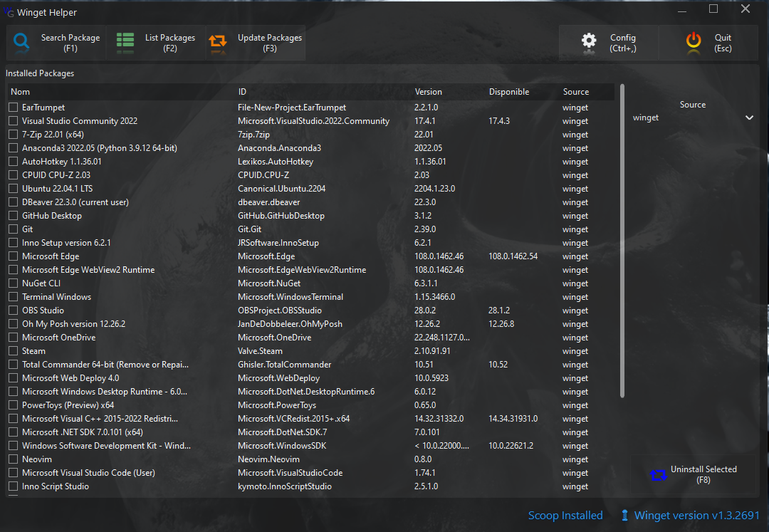Select the Anaconda.Anaconda3 ID cell

[279, 148]
